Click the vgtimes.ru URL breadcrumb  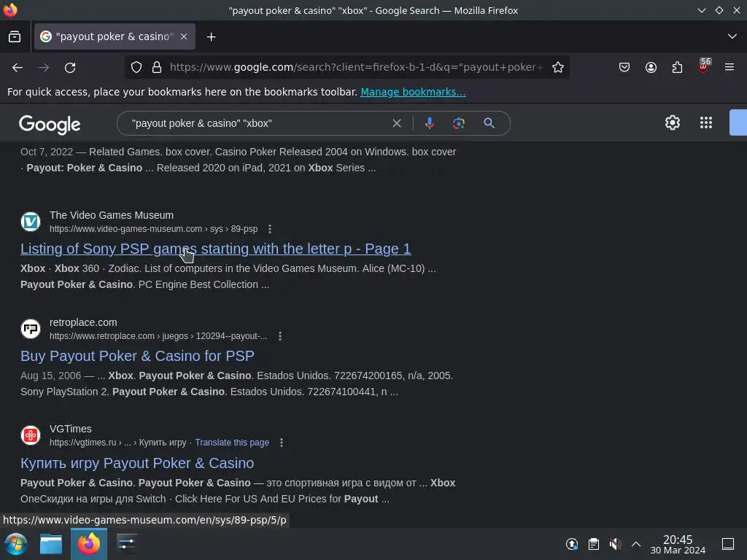117,443
